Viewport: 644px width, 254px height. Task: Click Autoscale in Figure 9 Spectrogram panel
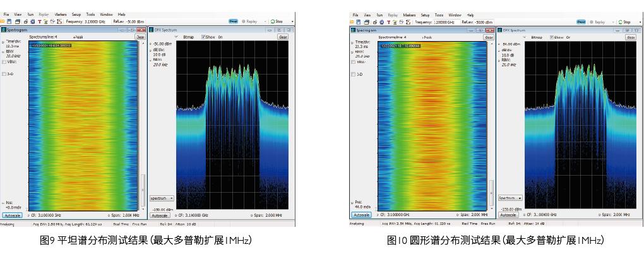[13, 215]
